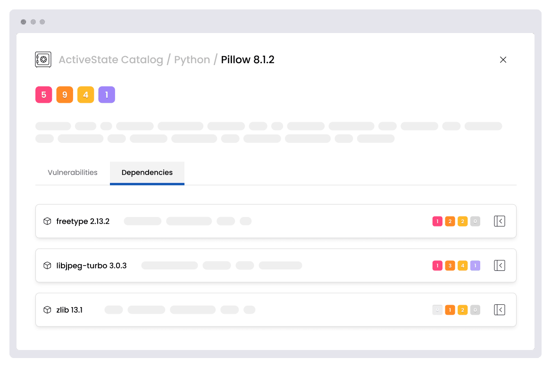The height and width of the screenshot is (392, 551).
Task: Click freetype's pink critical badge
Action: [437, 221]
